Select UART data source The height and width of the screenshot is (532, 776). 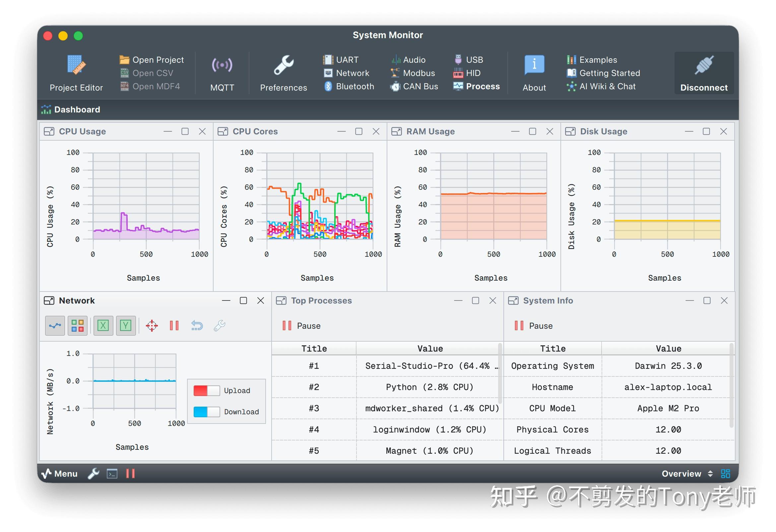[x=341, y=60]
